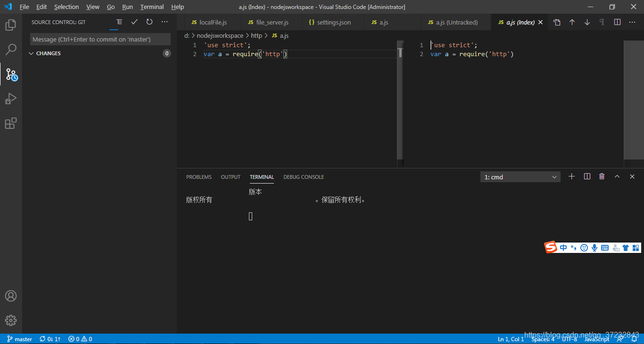Image resolution: width=644 pixels, height=344 pixels.
Task: Open the Edit menu
Action: 41,7
